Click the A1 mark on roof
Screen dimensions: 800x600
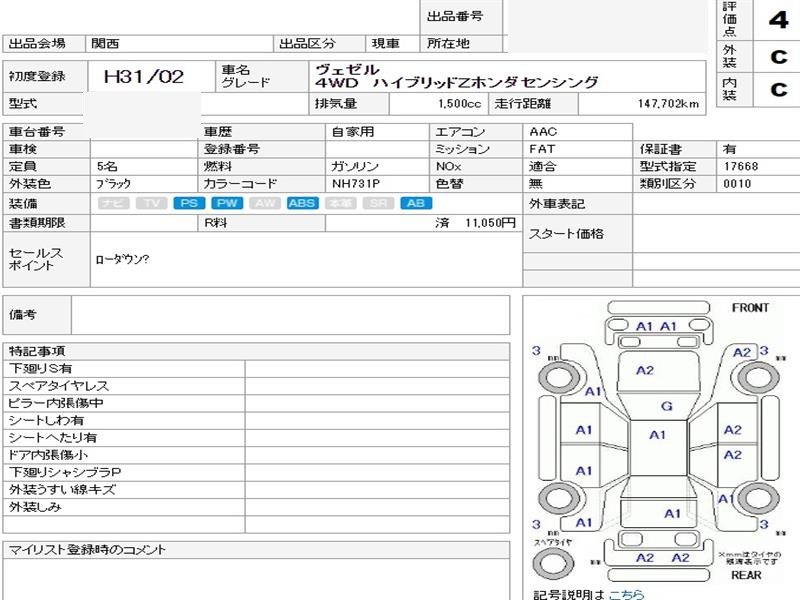click(657, 435)
